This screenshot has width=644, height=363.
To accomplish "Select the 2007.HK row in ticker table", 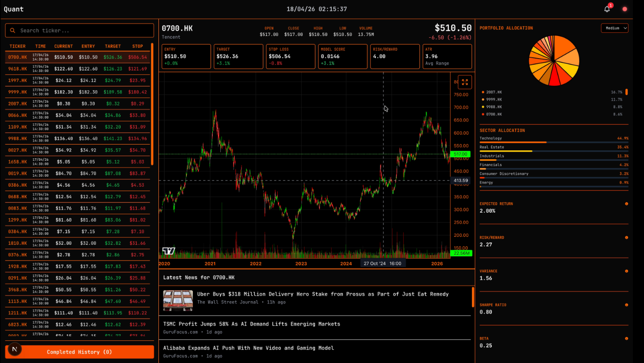I will click(x=78, y=104).
